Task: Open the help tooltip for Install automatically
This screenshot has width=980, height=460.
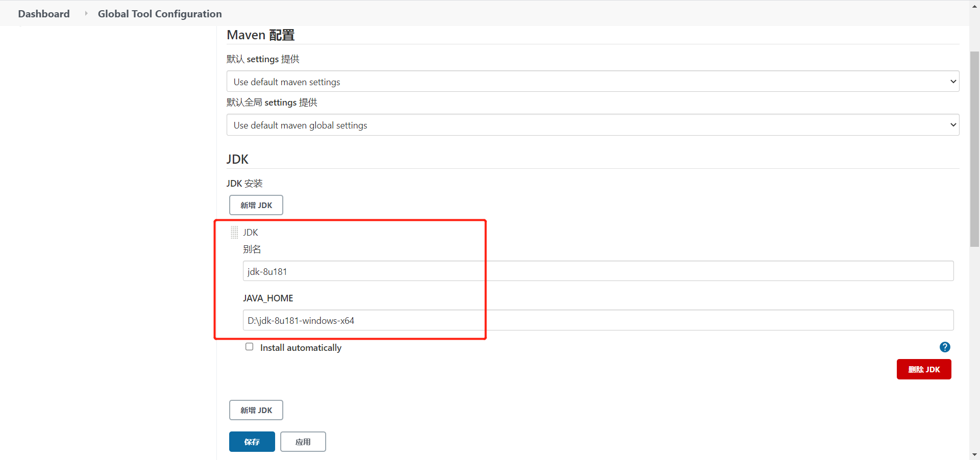Action: 945,347
